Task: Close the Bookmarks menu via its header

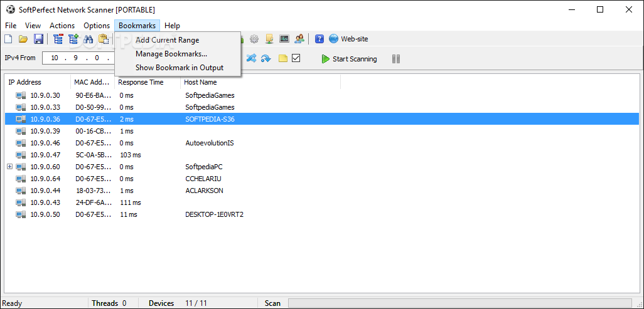Action: click(137, 26)
